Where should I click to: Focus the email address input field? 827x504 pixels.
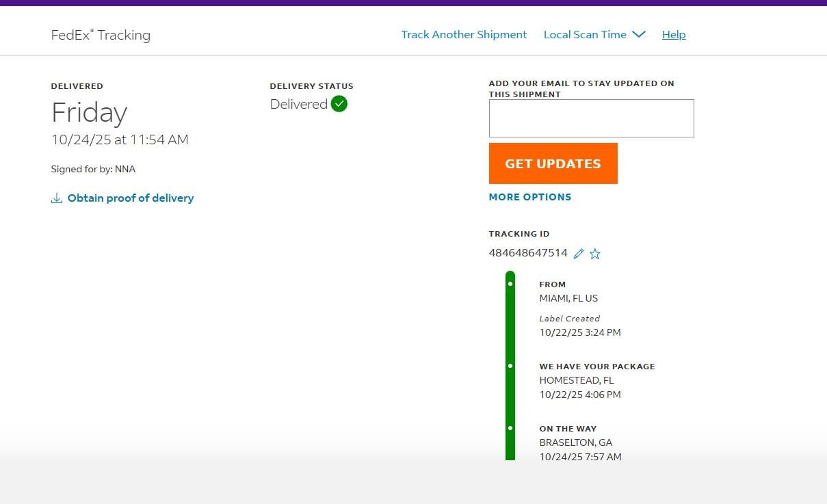[x=592, y=118]
